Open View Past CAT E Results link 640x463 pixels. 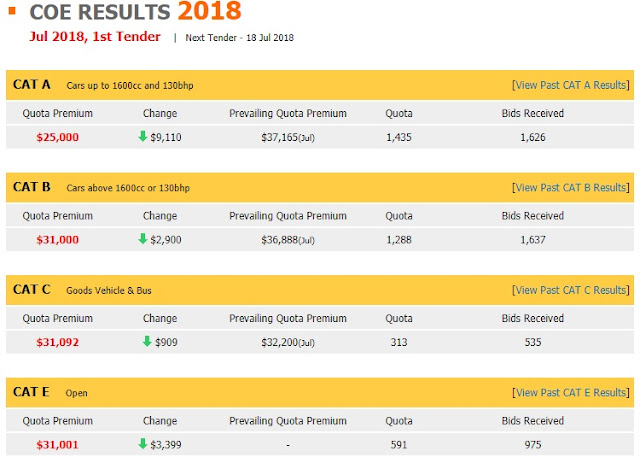tap(570, 393)
